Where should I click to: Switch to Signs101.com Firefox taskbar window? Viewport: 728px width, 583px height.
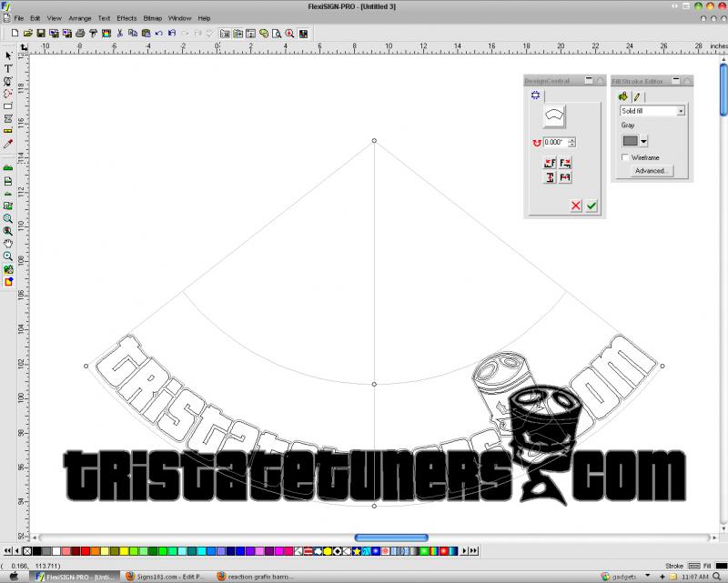pyautogui.click(x=166, y=577)
